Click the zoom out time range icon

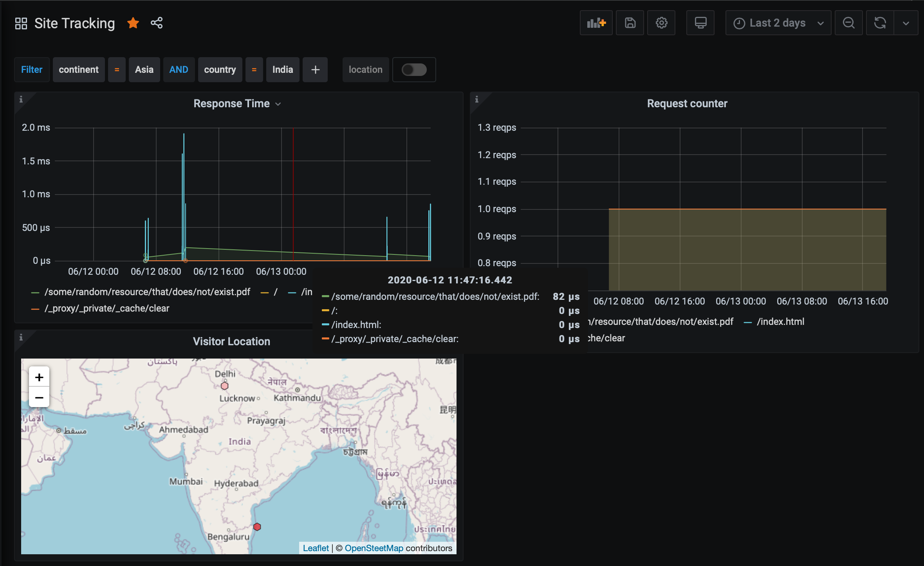[848, 23]
